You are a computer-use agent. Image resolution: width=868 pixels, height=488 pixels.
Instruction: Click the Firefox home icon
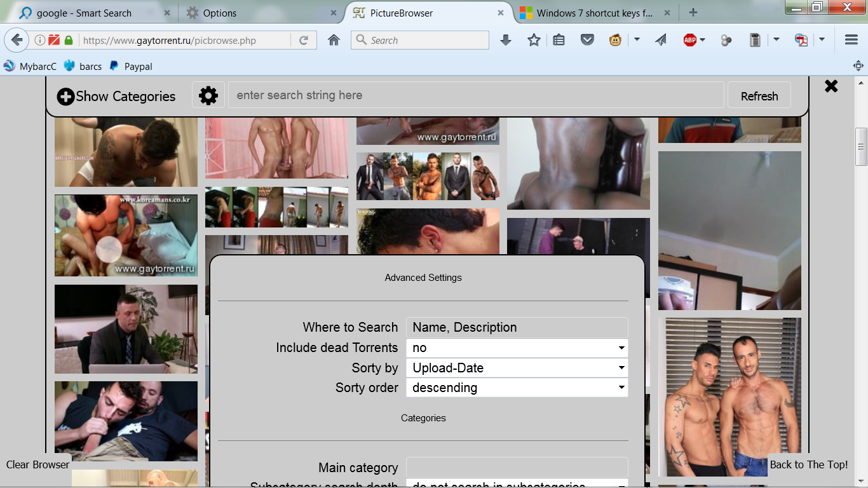334,40
